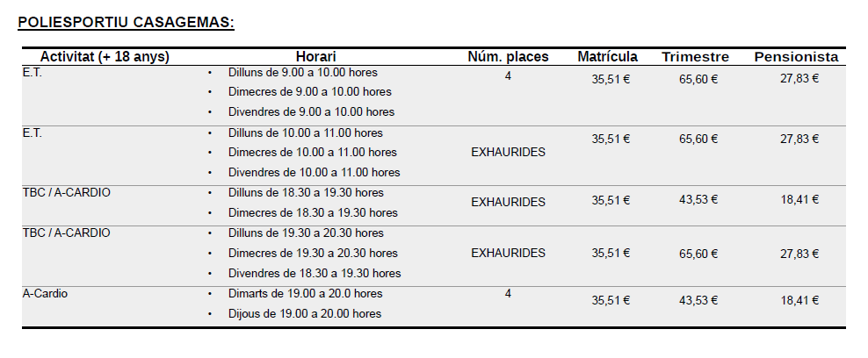868x358 pixels.
Task: Select EXHAURIDES in the 10.00–11.00 E.T. row
Action: 508,152
